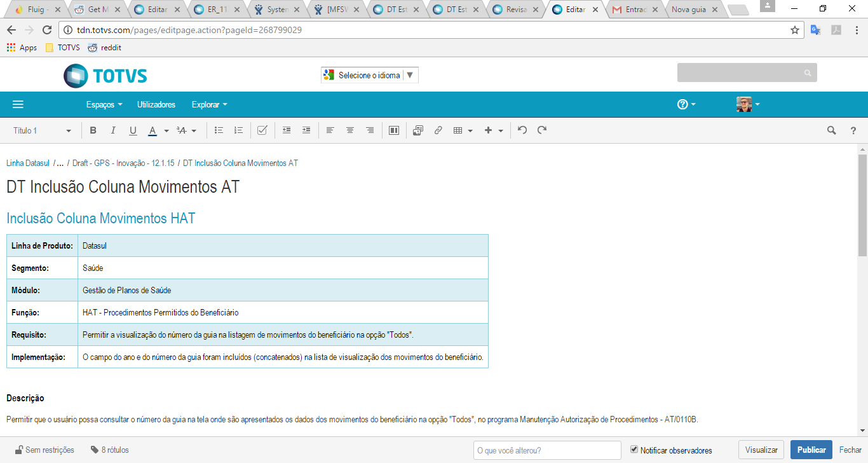Open the Utilizadores menu item

156,104
